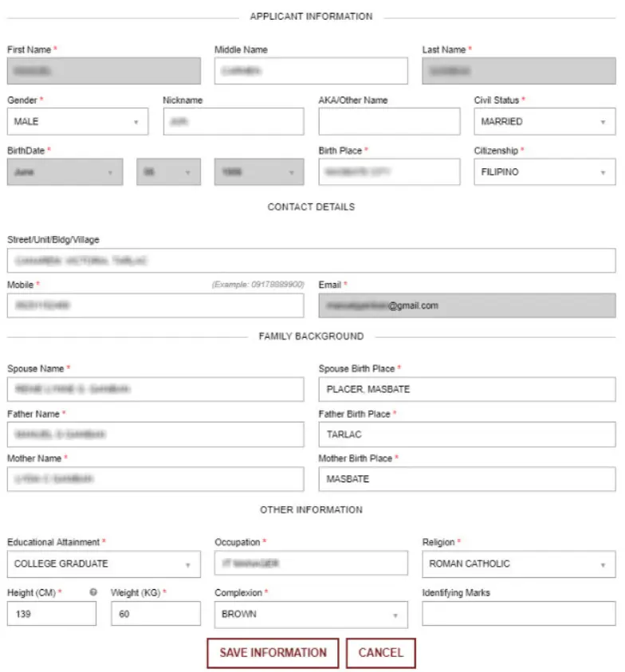Edit Spouse Birth Place field PLACER, MASBATE
The width and height of the screenshot is (625, 672).
[467, 389]
